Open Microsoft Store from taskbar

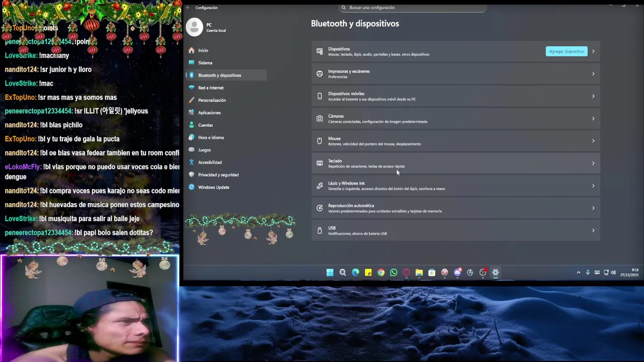[x=432, y=273]
